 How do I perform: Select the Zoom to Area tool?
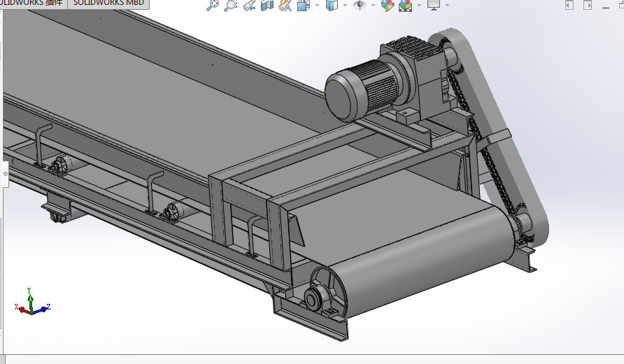(230, 5)
